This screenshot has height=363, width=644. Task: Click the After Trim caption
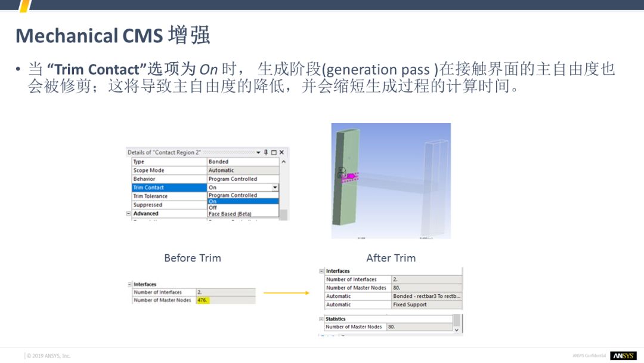391,258
